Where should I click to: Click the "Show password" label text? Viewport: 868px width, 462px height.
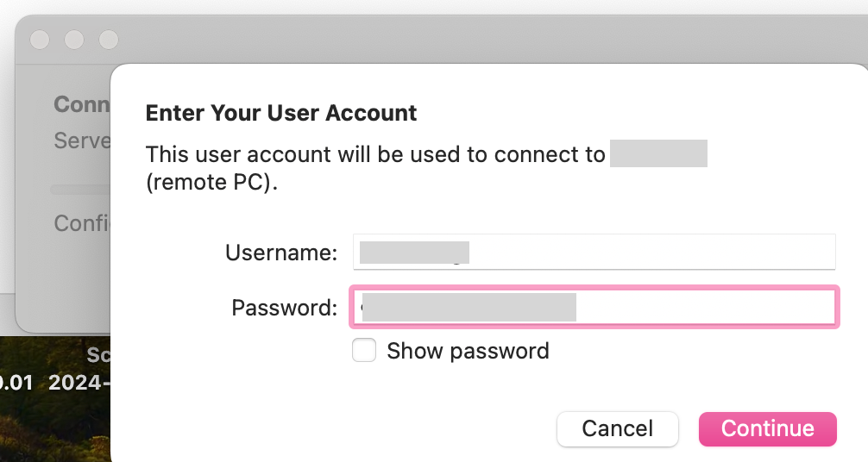click(468, 351)
